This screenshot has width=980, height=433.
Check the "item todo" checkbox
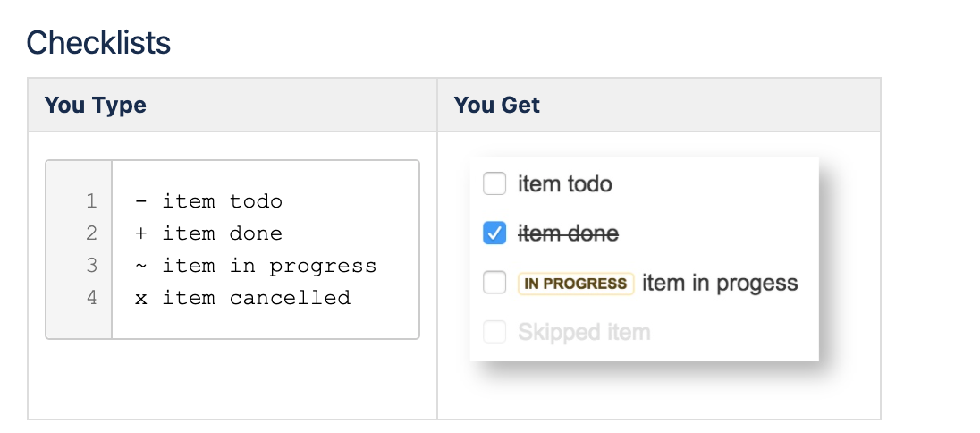click(x=494, y=184)
